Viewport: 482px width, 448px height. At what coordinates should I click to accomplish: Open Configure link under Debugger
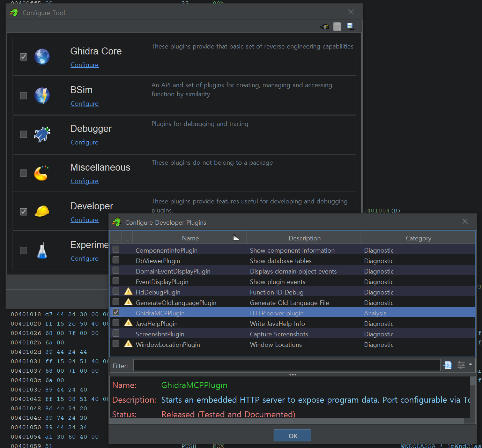coord(84,142)
